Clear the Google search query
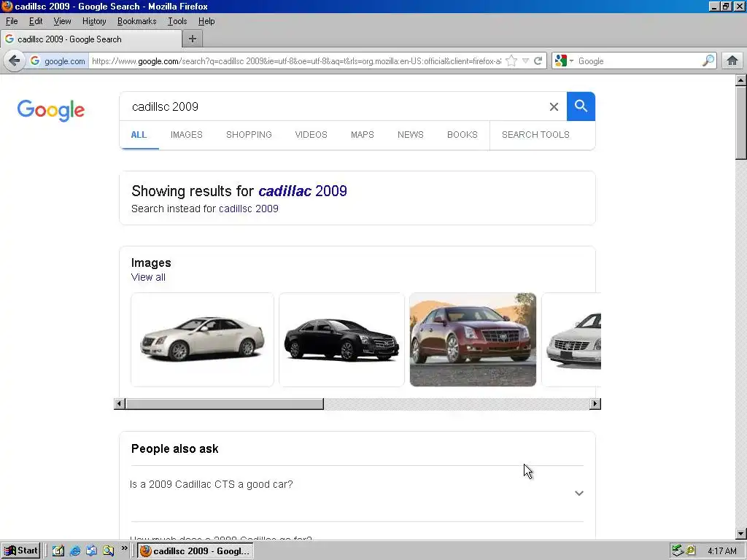 [554, 106]
